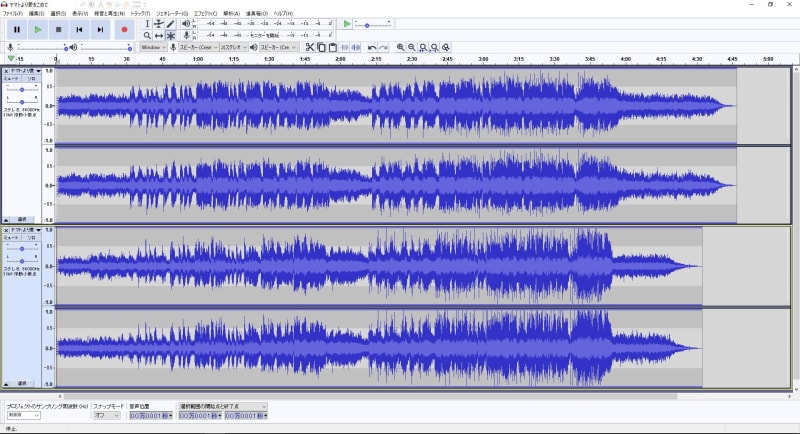Adjust the playback speed slider
The image size is (800, 434).
click(x=373, y=24)
